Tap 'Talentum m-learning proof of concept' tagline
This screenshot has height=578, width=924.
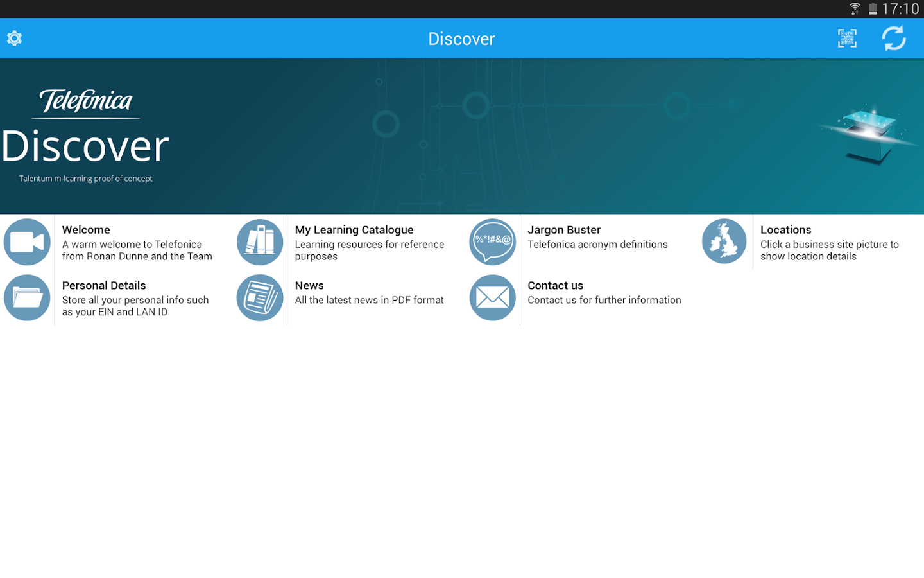[x=85, y=179]
